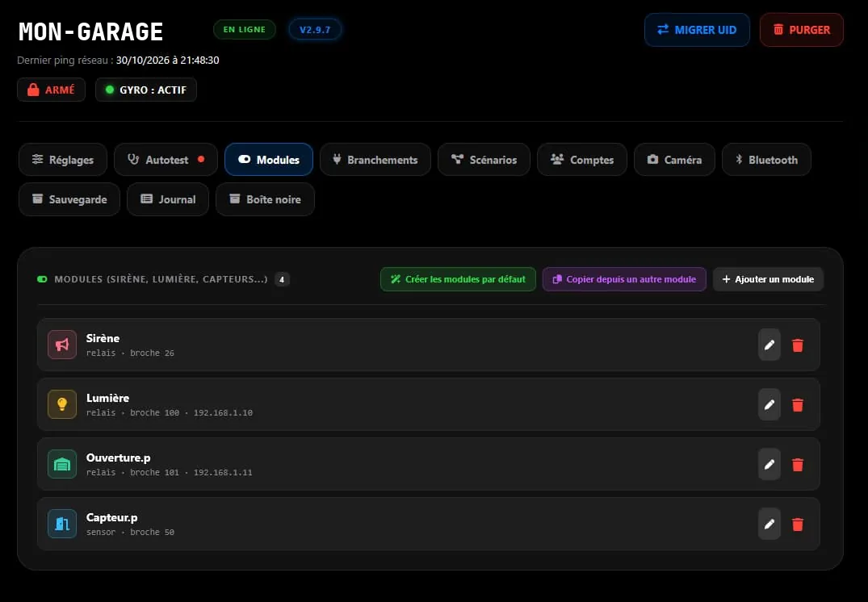
Task: Click the red PURGER button
Action: [802, 30]
